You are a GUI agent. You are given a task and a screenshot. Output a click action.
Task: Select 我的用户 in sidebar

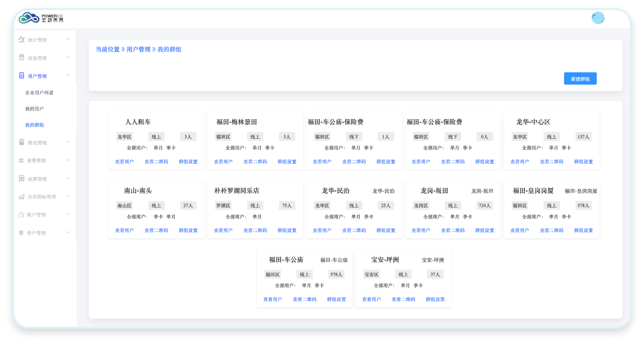tap(34, 109)
